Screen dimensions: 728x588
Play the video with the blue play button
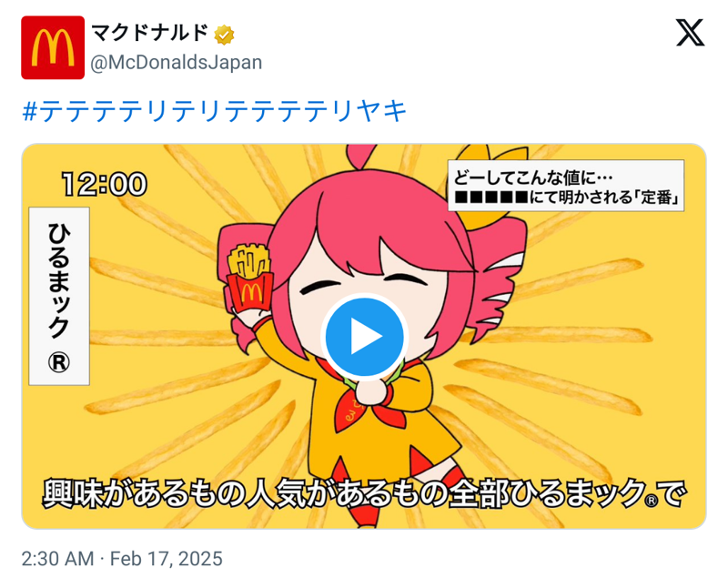click(365, 337)
